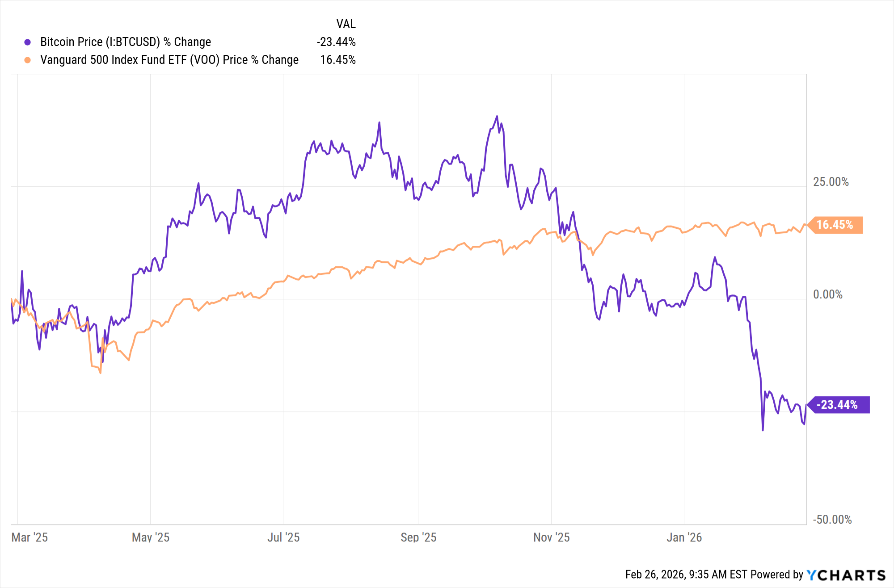Select the Vanguard 500 Index Fund ETF legend label
The width and height of the screenshot is (894, 588).
(169, 60)
